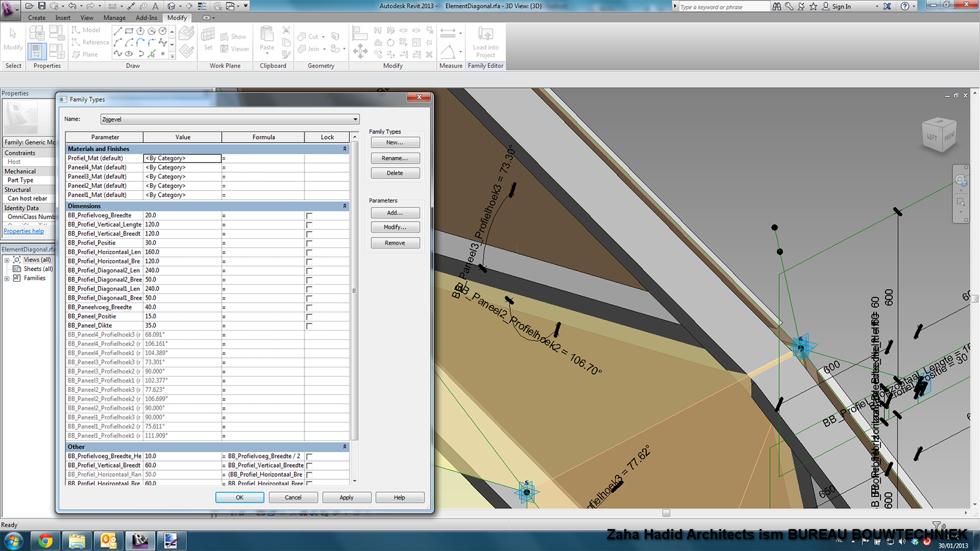Open the Name dropdown showing Zijgevel
Viewport: 980px width, 551px height.
point(230,119)
